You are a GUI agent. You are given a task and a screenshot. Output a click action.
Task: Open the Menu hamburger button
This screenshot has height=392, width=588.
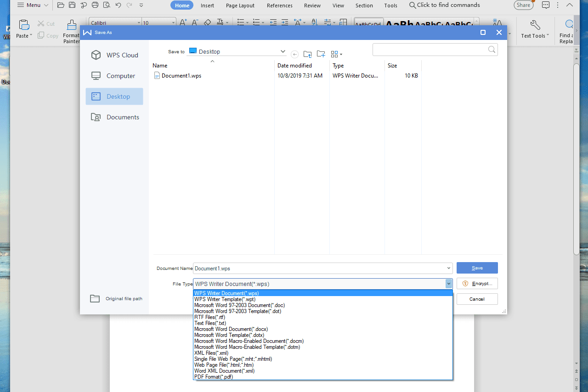tap(32, 6)
